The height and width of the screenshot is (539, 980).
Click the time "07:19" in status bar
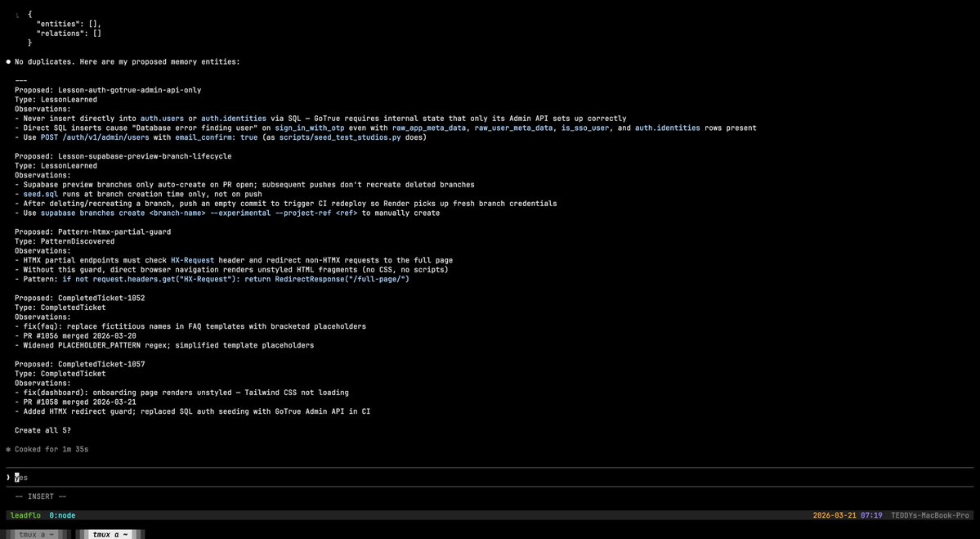(871, 516)
